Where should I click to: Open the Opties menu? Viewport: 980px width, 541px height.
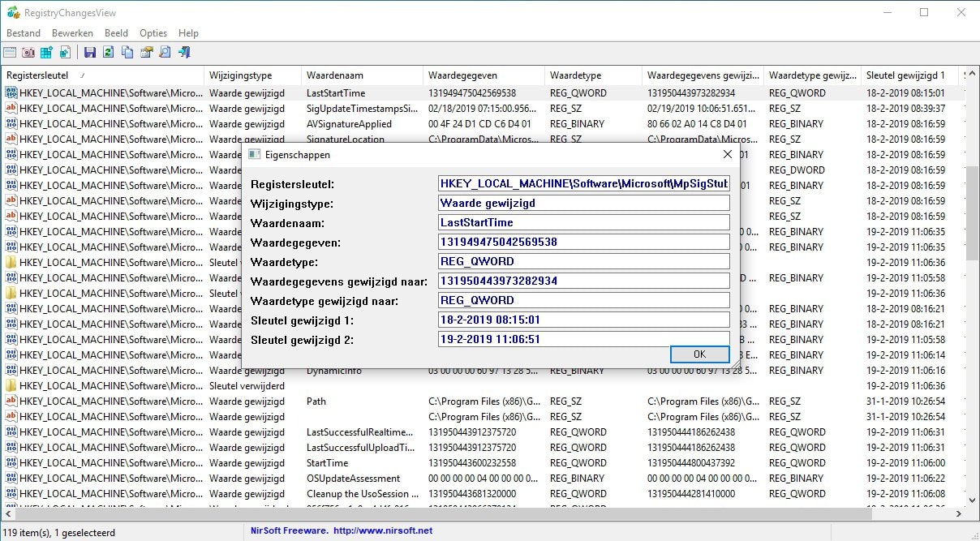point(153,32)
